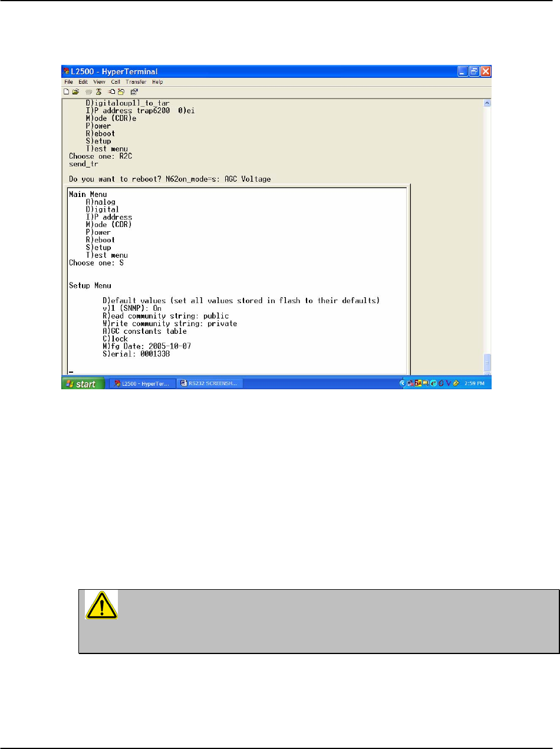
Task: Click the 'C)lock' line
Action: point(115,339)
